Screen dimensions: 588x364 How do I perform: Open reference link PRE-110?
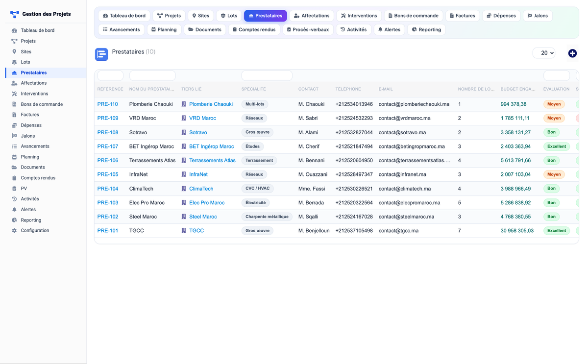108,104
